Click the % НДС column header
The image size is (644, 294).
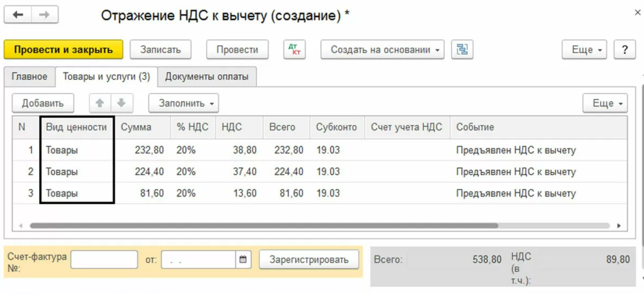coord(192,127)
